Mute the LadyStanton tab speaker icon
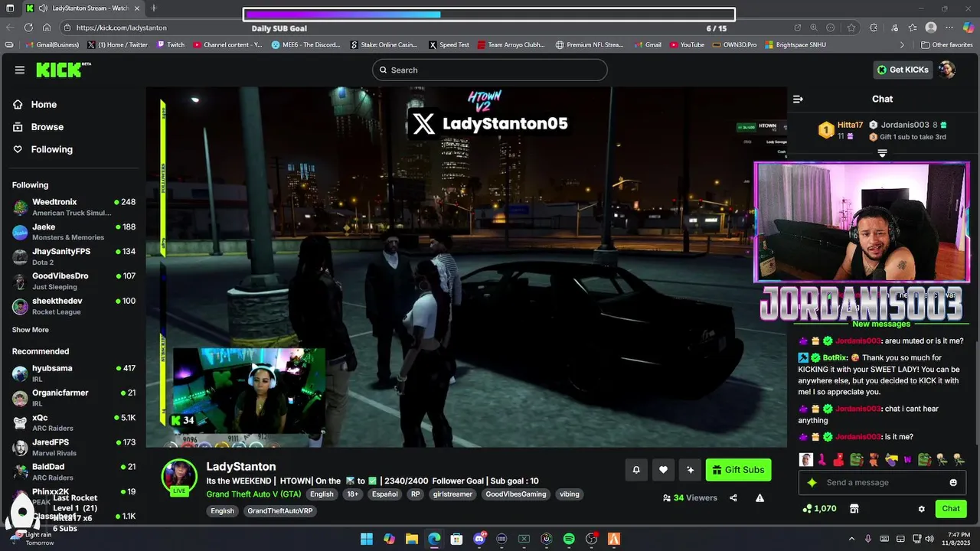Screen dimensions: 980x551 click(x=41, y=8)
